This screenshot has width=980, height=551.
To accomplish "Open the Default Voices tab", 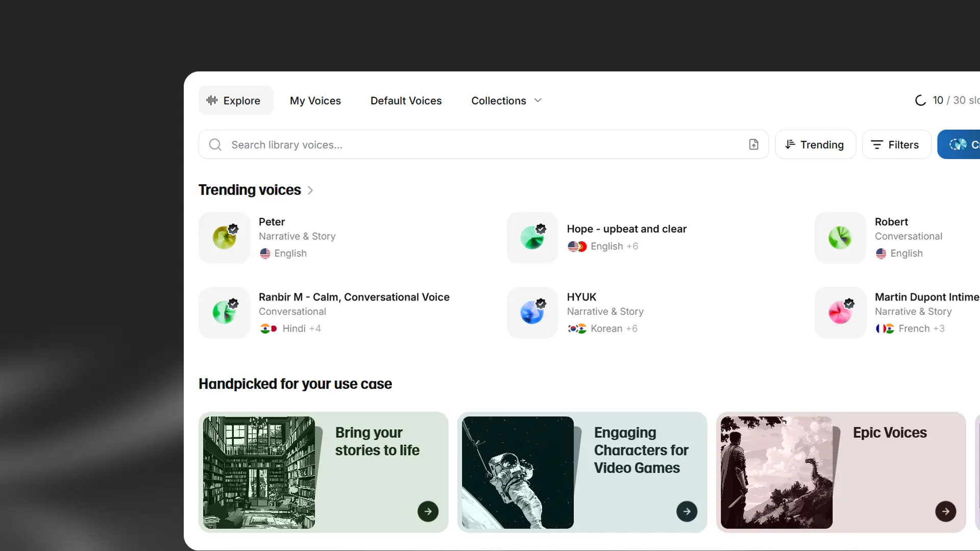I will 406,101.
